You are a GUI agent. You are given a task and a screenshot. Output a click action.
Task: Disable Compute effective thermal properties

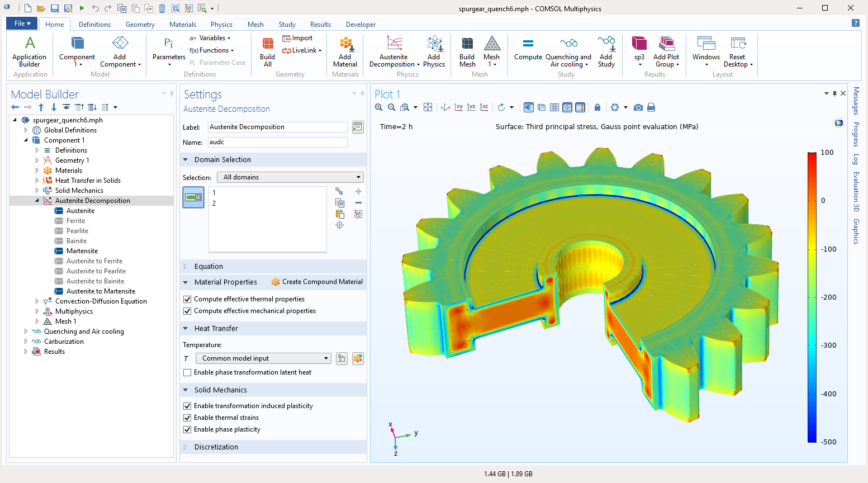pyautogui.click(x=187, y=299)
